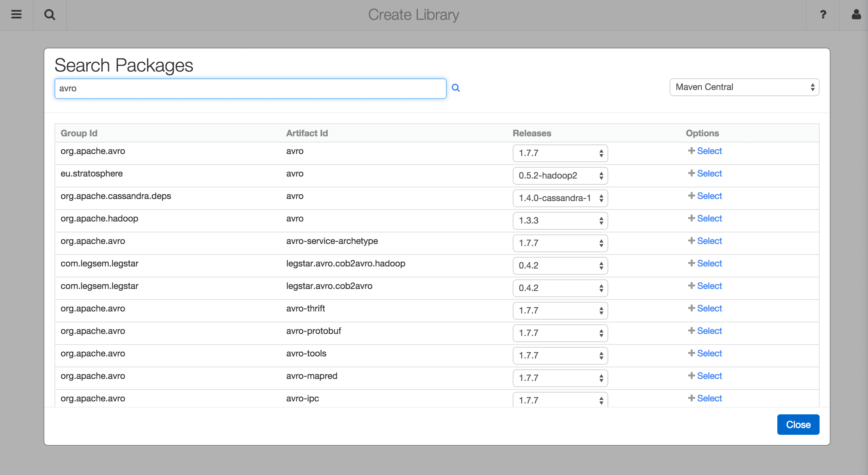This screenshot has height=475, width=868.
Task: Open the hamburger menu icon
Action: click(x=16, y=15)
